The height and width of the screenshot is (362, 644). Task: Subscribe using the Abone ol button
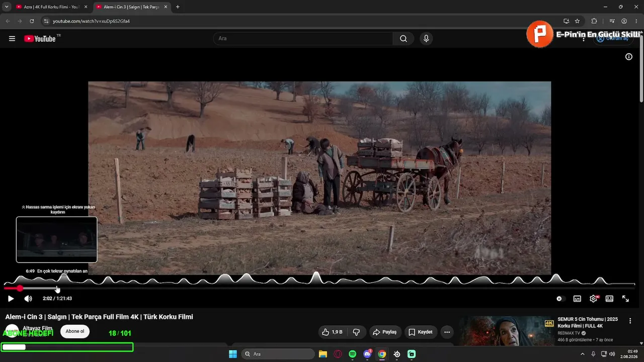click(75, 331)
